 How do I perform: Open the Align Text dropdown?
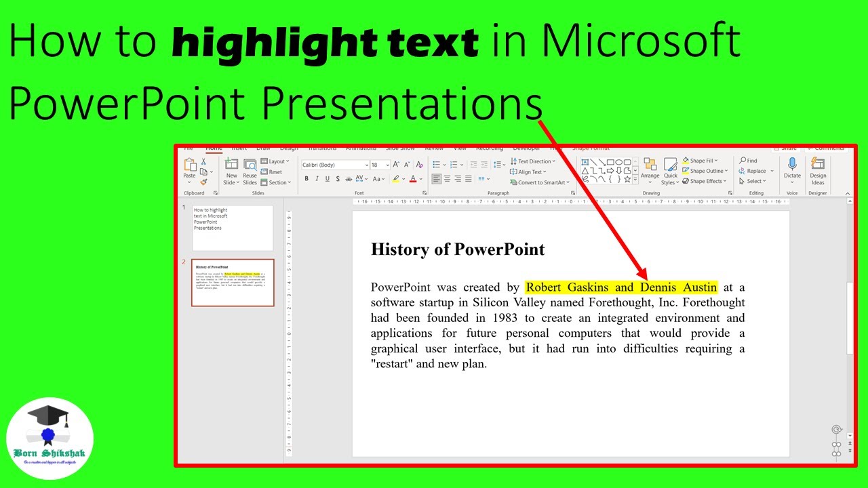click(528, 172)
